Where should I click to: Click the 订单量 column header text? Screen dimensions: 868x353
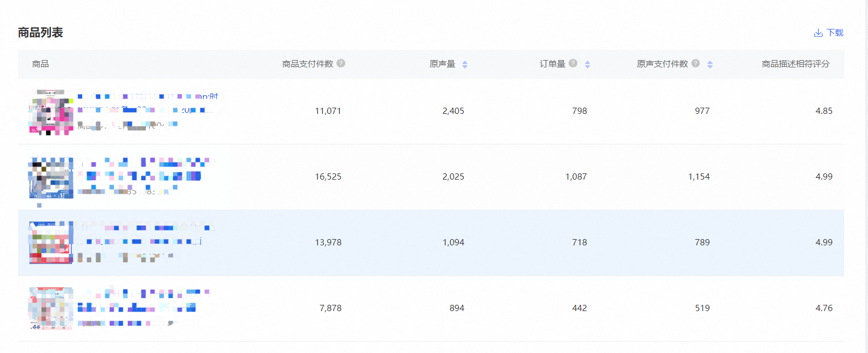pyautogui.click(x=553, y=64)
